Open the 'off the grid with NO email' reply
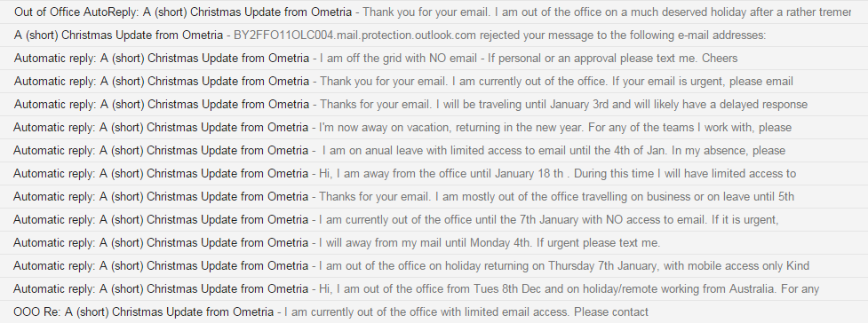Screen dimensions: 868x323 [434, 58]
